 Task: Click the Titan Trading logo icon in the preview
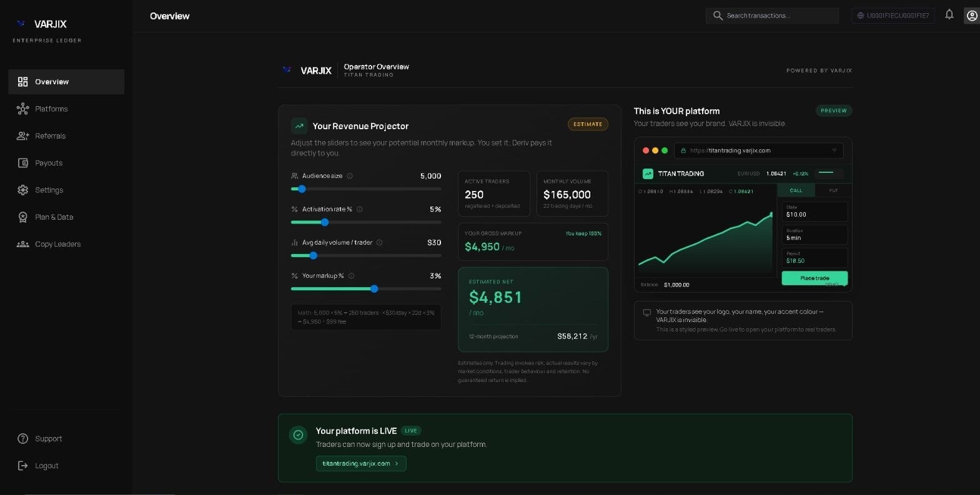pos(648,174)
